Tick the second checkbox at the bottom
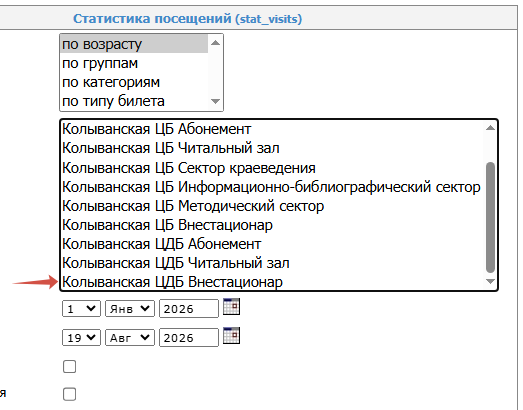 point(69,394)
